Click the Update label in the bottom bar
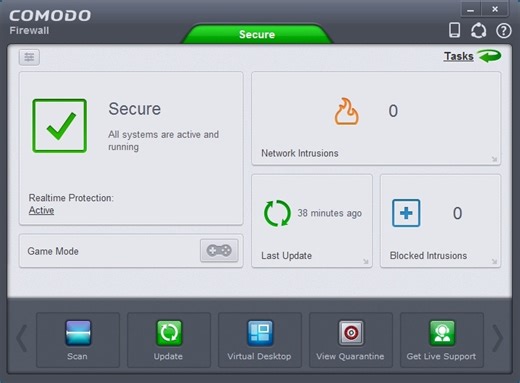 pos(168,356)
